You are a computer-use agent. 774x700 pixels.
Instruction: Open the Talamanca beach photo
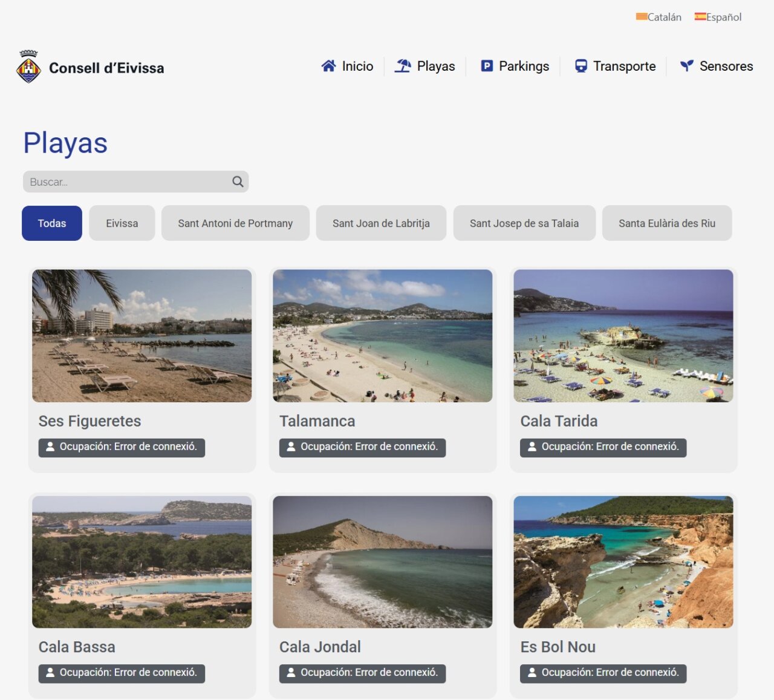point(383,336)
